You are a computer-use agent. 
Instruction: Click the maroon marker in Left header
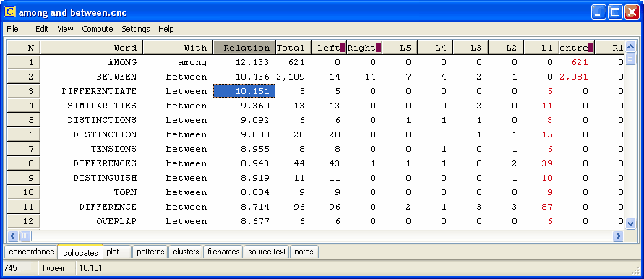pyautogui.click(x=343, y=48)
